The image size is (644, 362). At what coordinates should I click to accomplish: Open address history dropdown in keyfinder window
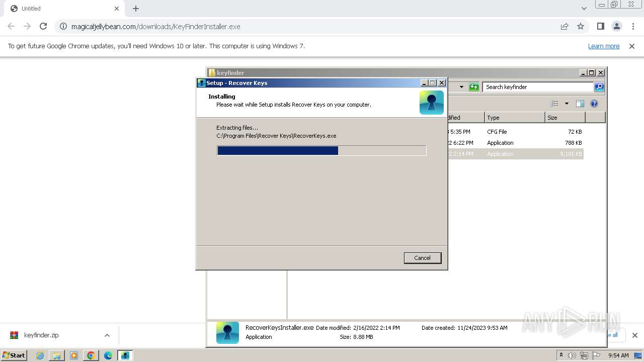[461, 87]
